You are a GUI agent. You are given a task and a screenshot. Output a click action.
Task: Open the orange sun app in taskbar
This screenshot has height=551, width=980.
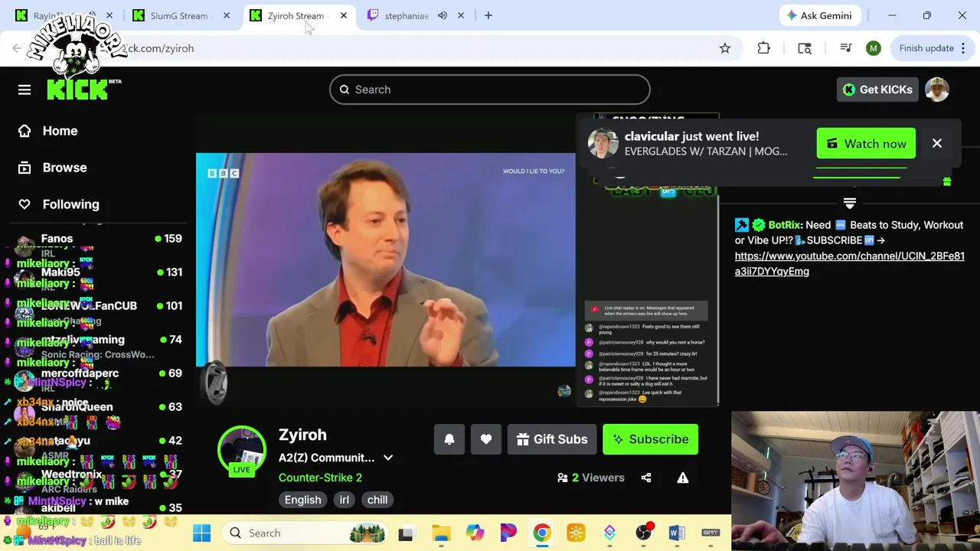click(x=576, y=533)
